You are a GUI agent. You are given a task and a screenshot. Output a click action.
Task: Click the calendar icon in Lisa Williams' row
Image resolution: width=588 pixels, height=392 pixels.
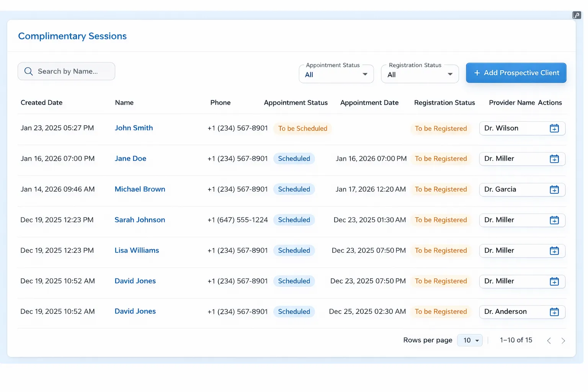click(x=554, y=251)
